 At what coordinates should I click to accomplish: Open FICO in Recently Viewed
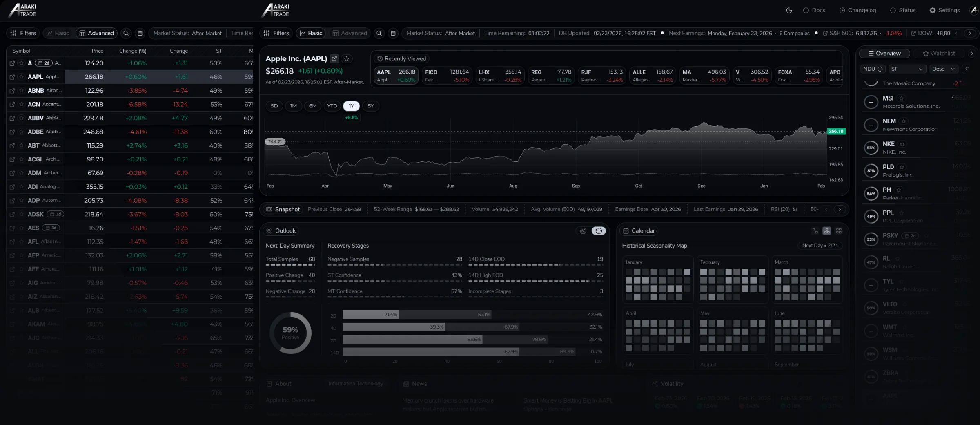(447, 76)
